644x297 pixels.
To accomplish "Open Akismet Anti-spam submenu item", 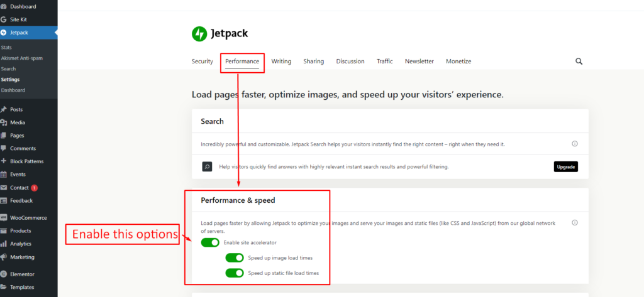I will pos(22,58).
